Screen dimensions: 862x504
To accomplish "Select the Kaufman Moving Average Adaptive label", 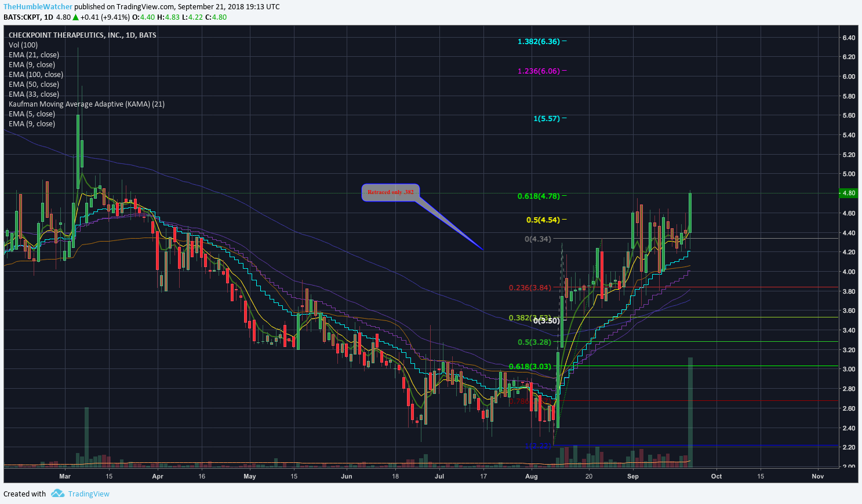I will point(87,104).
